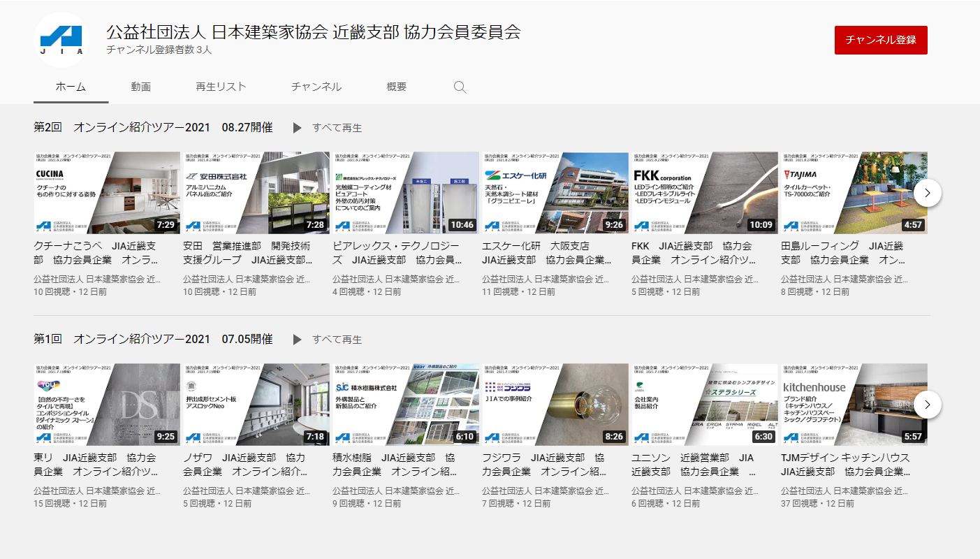Screen dimensions: 980x559
Task: Click the 10:09 duration badge
Action: click(x=761, y=225)
